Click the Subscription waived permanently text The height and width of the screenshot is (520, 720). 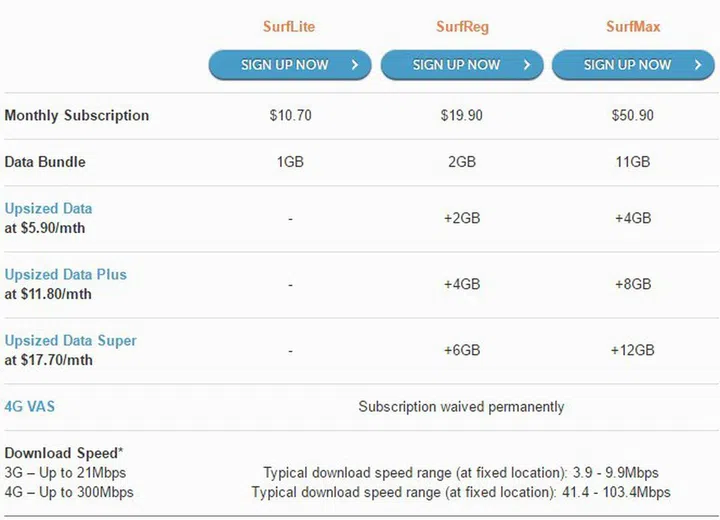461,407
